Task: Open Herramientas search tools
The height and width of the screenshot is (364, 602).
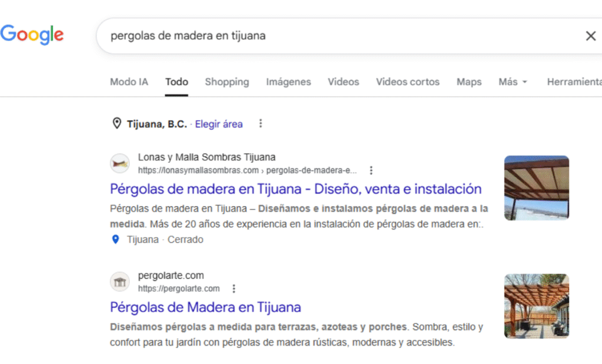Action: [574, 82]
